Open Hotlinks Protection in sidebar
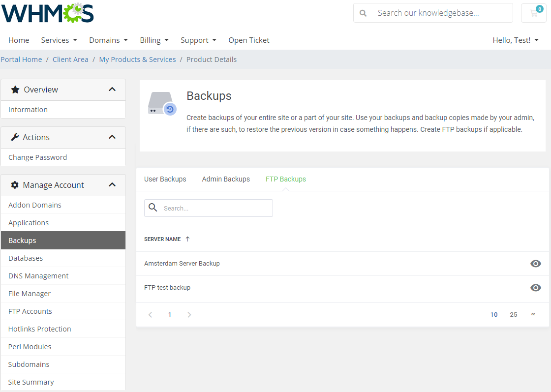Viewport: 551px width, 392px height. (x=63, y=329)
